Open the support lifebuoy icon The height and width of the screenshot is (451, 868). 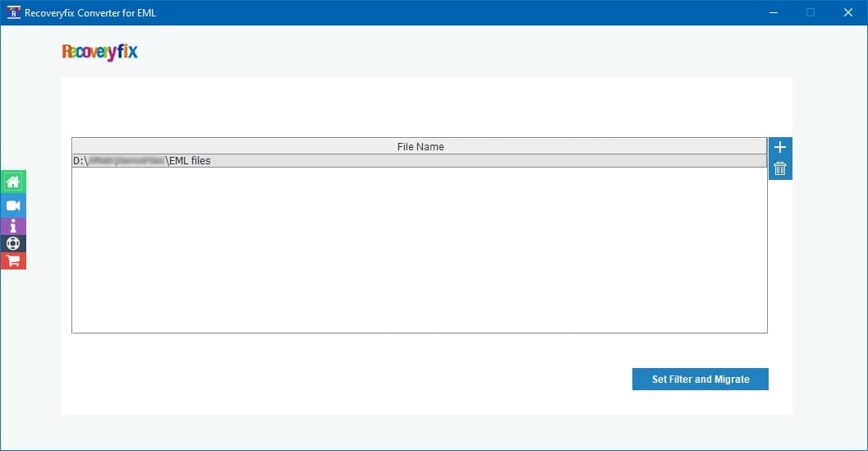click(13, 243)
